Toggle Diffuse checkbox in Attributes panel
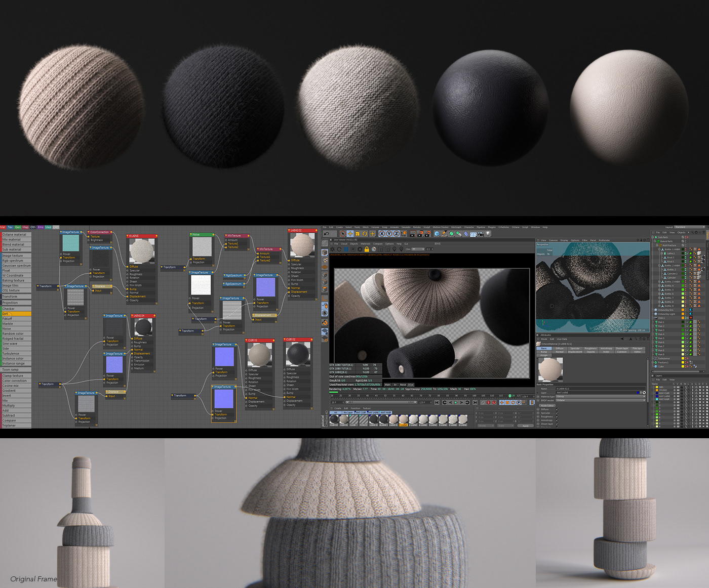Screen dimensions: 709x588 pos(557,409)
